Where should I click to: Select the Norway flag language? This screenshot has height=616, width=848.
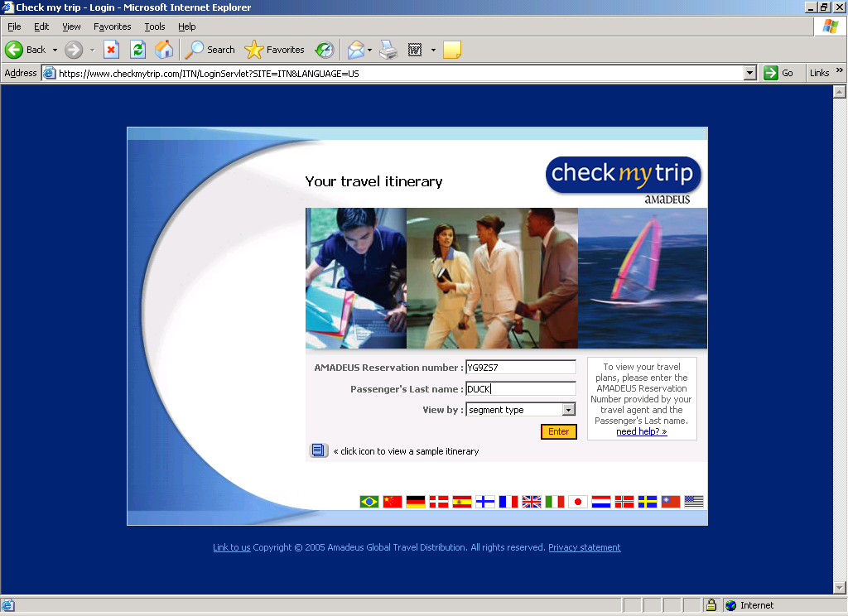(624, 502)
